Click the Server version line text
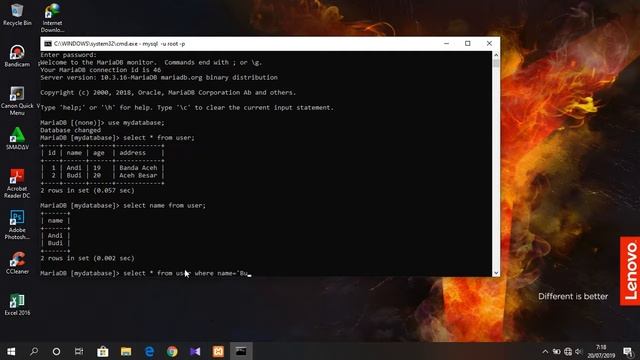Image resolution: width=640 pixels, height=360 pixels. click(x=159, y=78)
